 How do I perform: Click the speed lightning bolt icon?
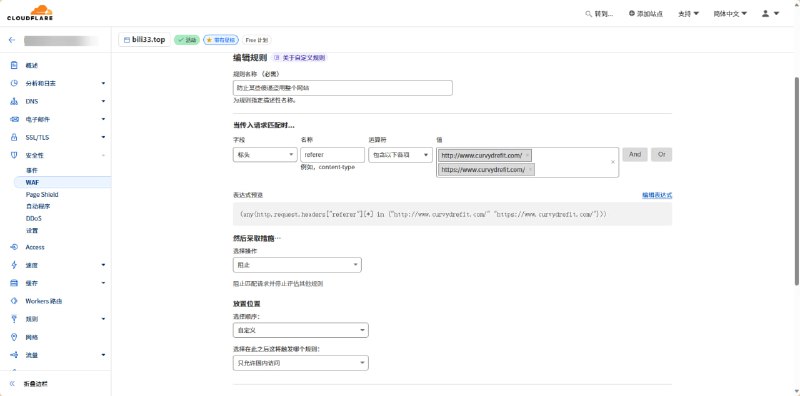click(14, 265)
